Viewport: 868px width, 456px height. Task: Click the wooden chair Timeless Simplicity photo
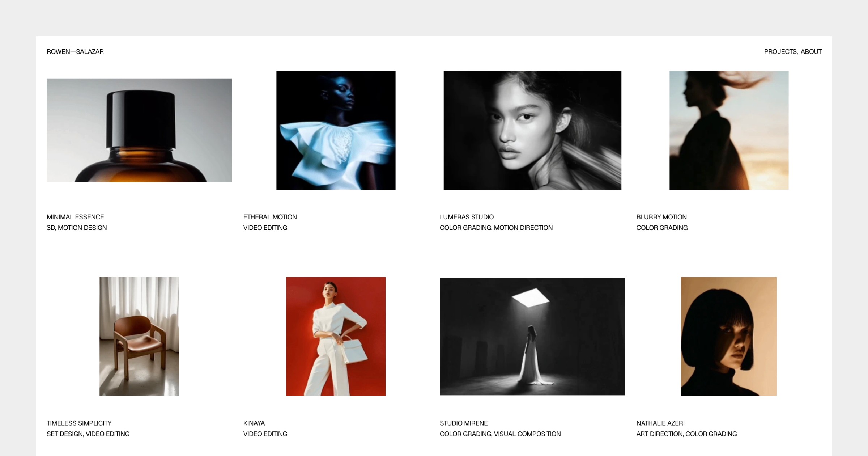139,337
